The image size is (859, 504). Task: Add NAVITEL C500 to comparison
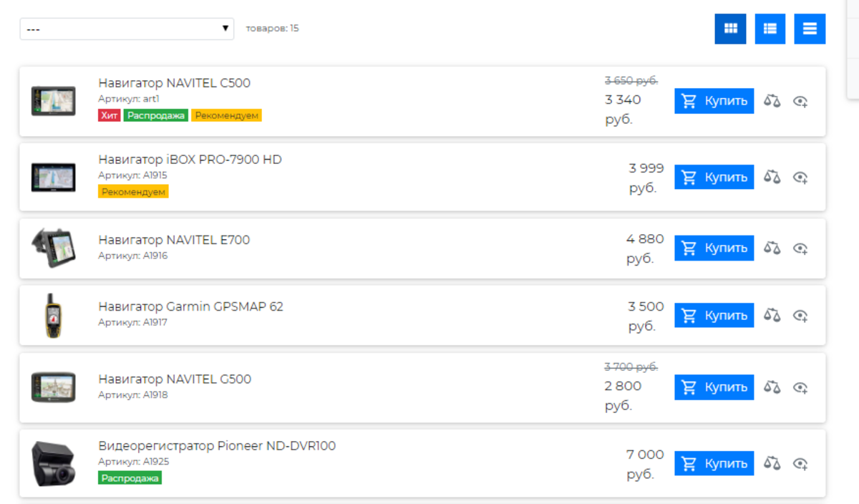click(x=772, y=101)
